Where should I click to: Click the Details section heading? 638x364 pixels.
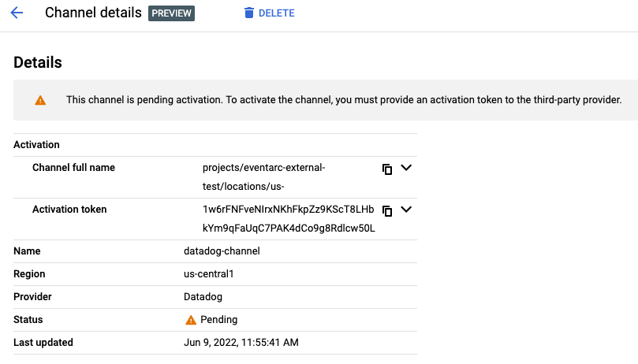38,63
